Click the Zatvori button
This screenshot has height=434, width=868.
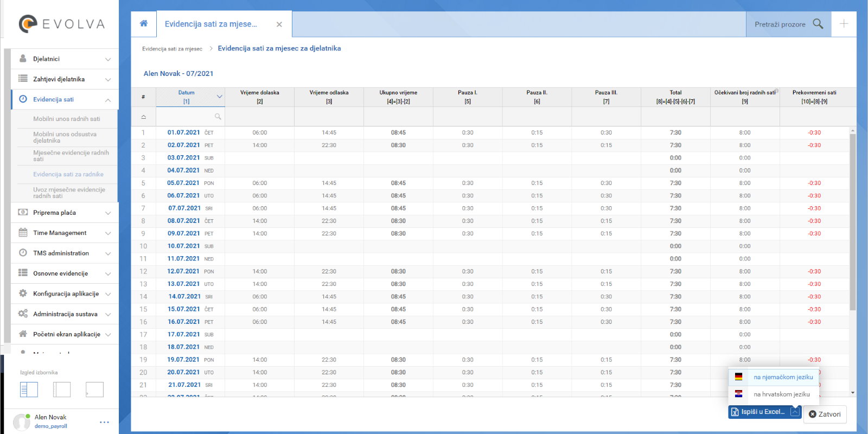tap(825, 414)
